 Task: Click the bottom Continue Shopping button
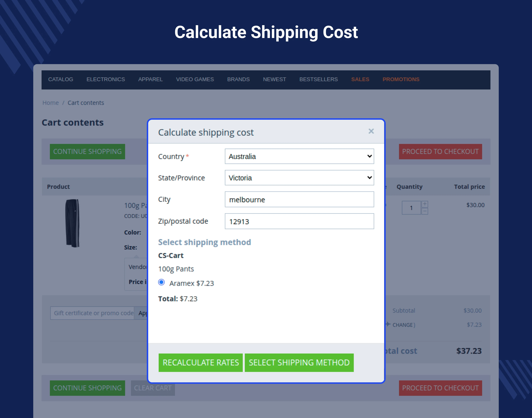coord(87,388)
